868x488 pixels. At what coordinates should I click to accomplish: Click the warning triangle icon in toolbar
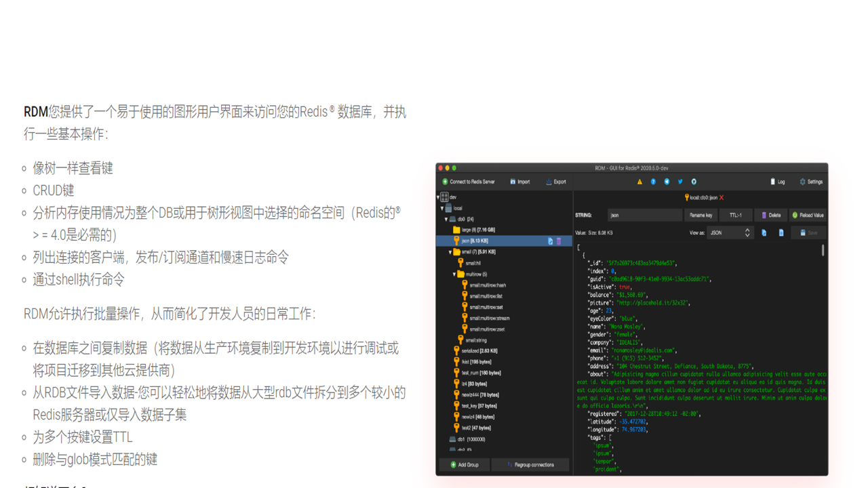(639, 182)
